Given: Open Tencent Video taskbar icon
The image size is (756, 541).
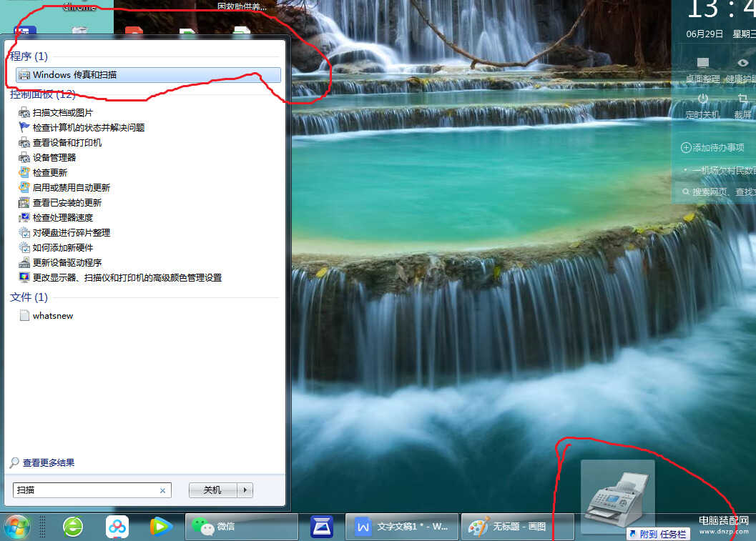Looking at the screenshot, I should (160, 527).
